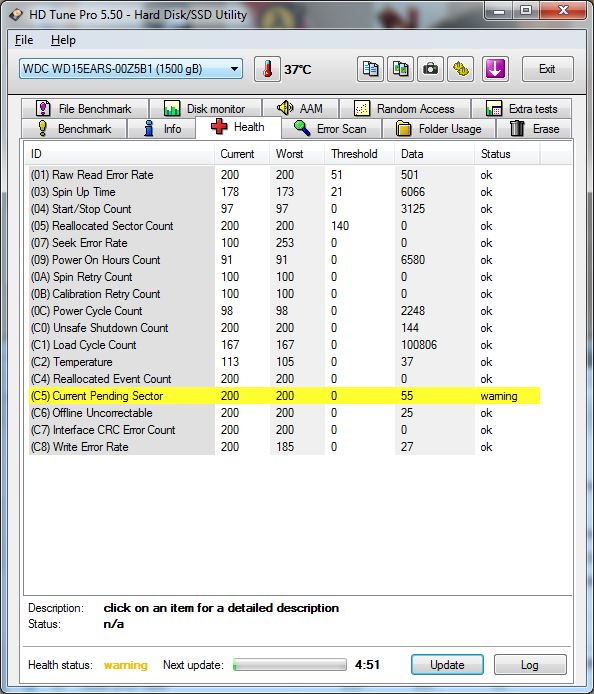The image size is (594, 694).
Task: Sort by Current column header
Action: [242, 154]
